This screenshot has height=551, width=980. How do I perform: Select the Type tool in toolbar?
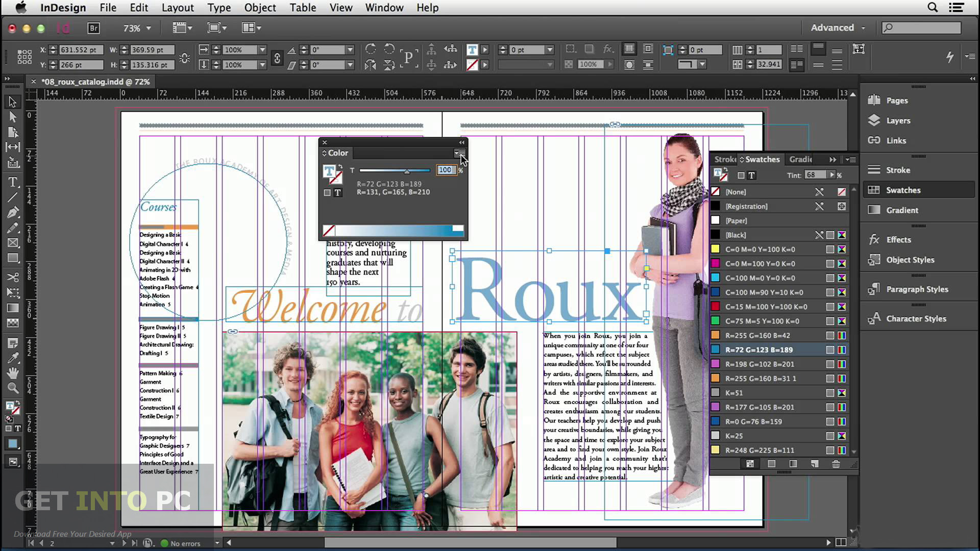(12, 182)
